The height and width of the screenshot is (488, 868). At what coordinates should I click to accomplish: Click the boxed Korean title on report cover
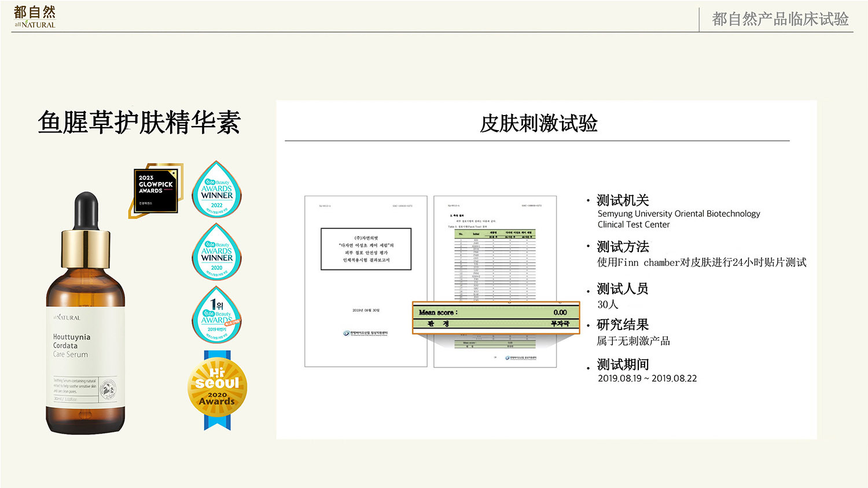pyautogui.click(x=366, y=249)
